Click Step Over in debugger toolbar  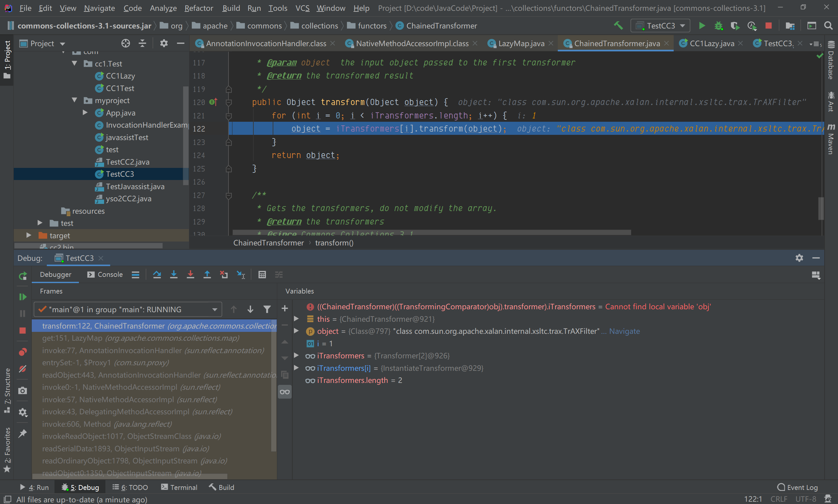156,275
